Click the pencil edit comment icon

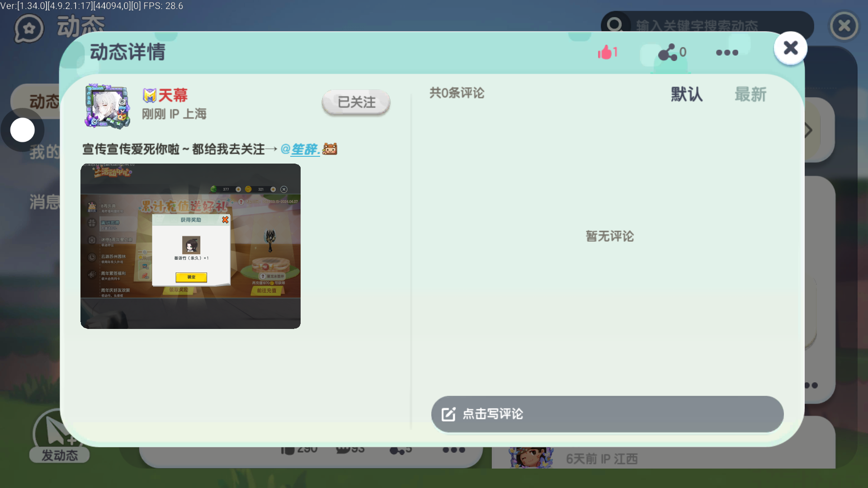(448, 414)
